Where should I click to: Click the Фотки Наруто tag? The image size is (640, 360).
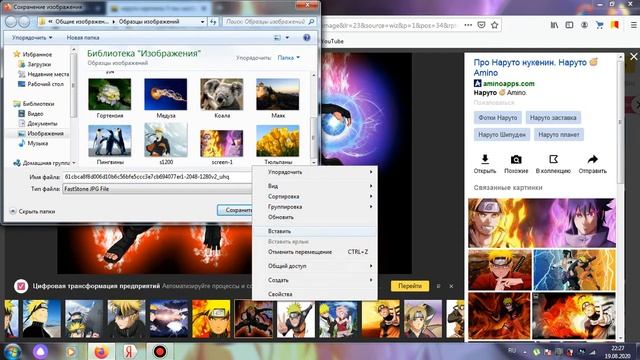498,118
